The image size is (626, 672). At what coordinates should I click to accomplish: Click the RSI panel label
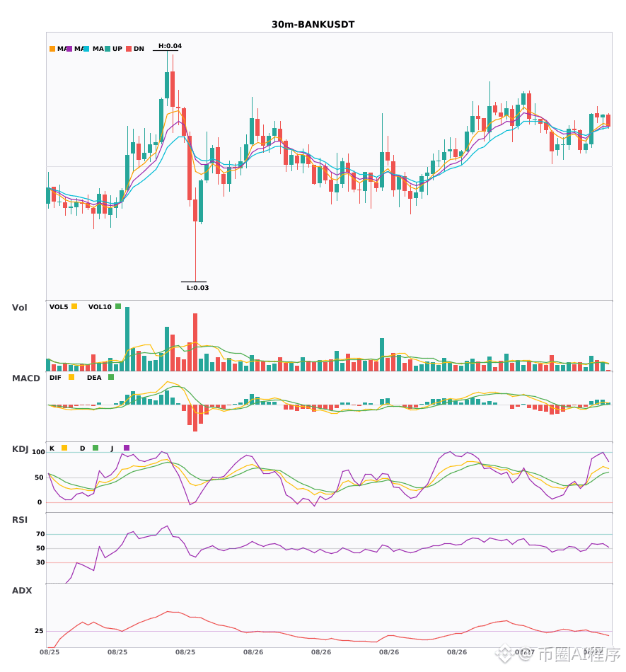pos(20,520)
